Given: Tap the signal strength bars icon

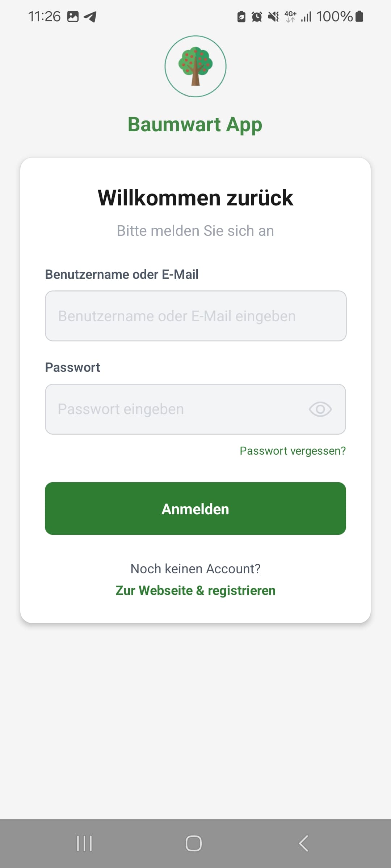Looking at the screenshot, I should (x=306, y=17).
